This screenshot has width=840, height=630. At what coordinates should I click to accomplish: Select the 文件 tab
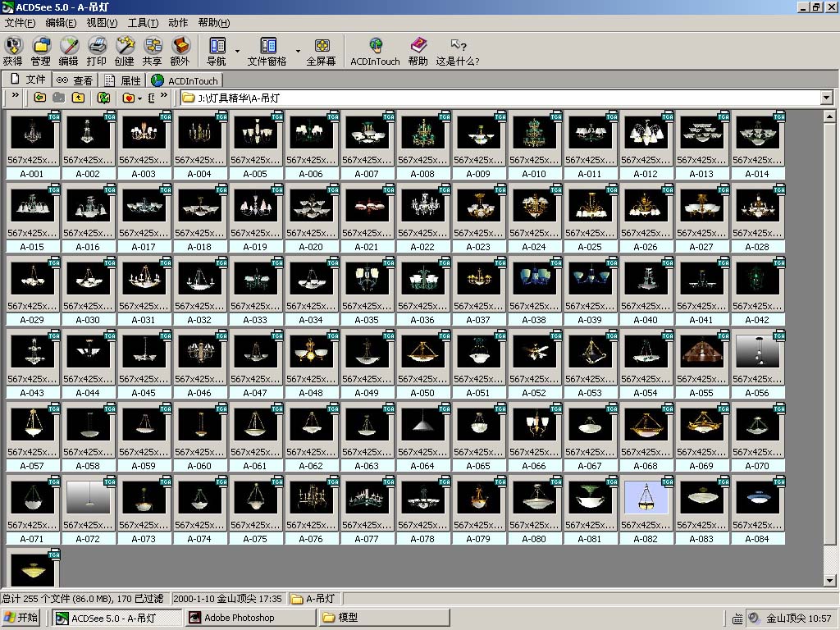click(27, 79)
